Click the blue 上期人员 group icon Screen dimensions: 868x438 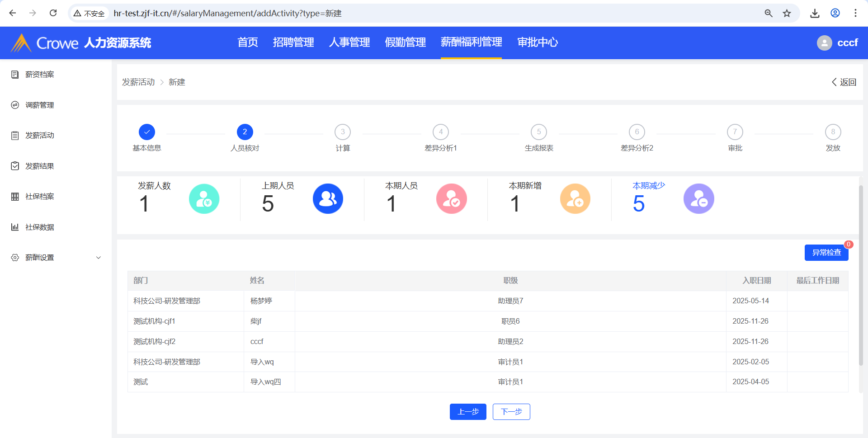(328, 199)
